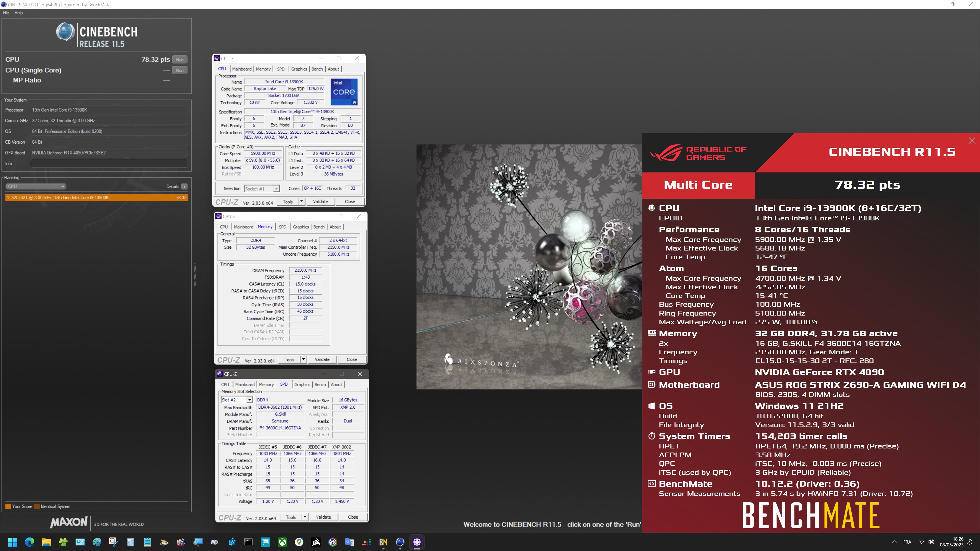Click the Info input field in Your System
The height and width of the screenshot is (551, 980).
point(109,164)
